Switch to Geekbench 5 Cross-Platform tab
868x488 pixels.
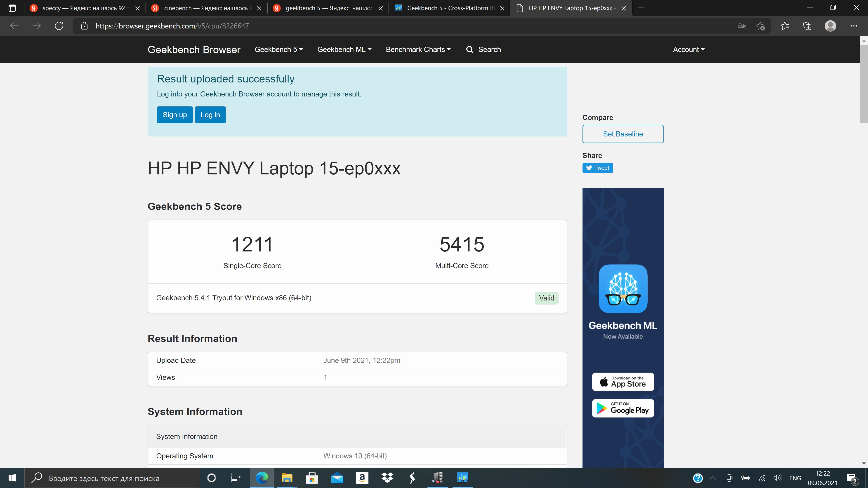[448, 8]
